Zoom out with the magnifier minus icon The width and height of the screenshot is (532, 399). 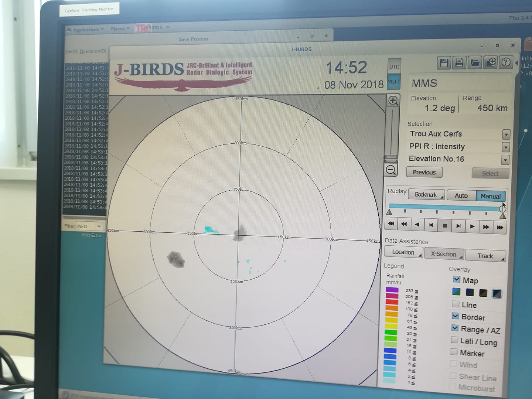(391, 170)
